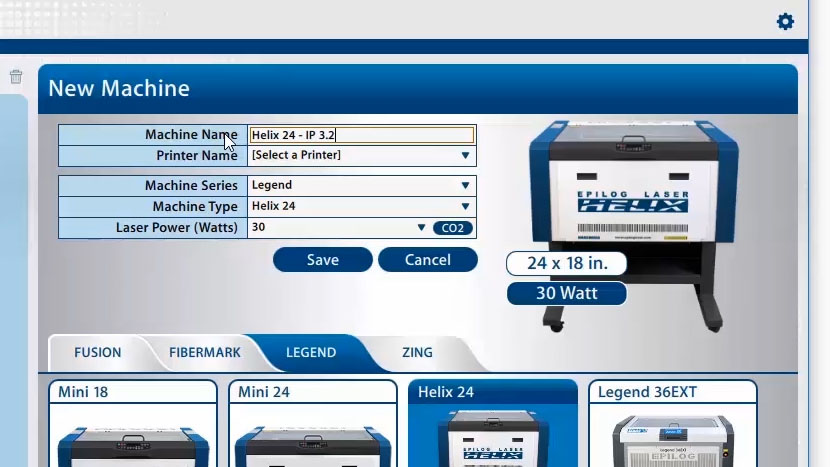Save the new machine
Viewport: 830px width, 467px height.
coord(322,260)
